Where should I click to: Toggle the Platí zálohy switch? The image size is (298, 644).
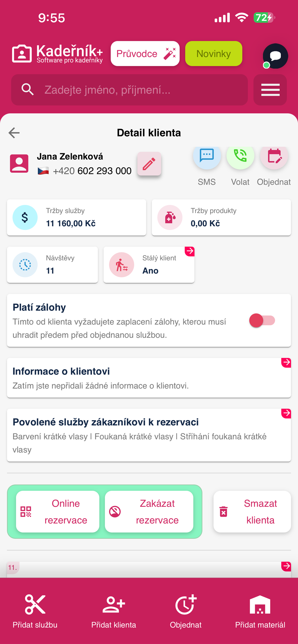(x=262, y=321)
